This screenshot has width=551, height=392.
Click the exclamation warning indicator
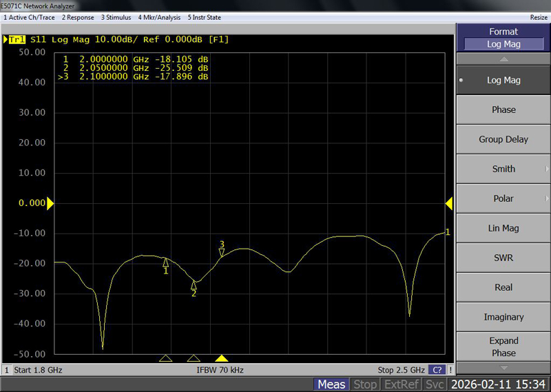(450, 370)
